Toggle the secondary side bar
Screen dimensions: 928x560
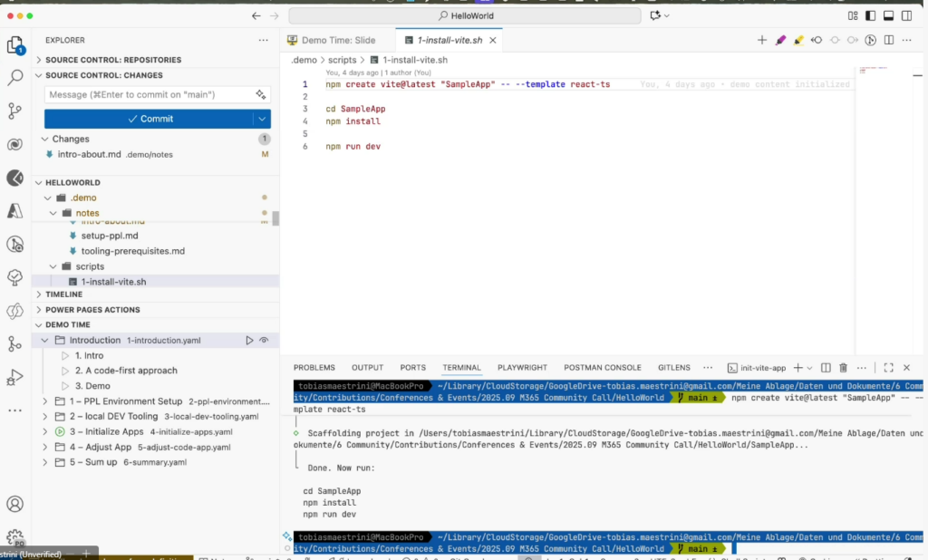pos(906,16)
